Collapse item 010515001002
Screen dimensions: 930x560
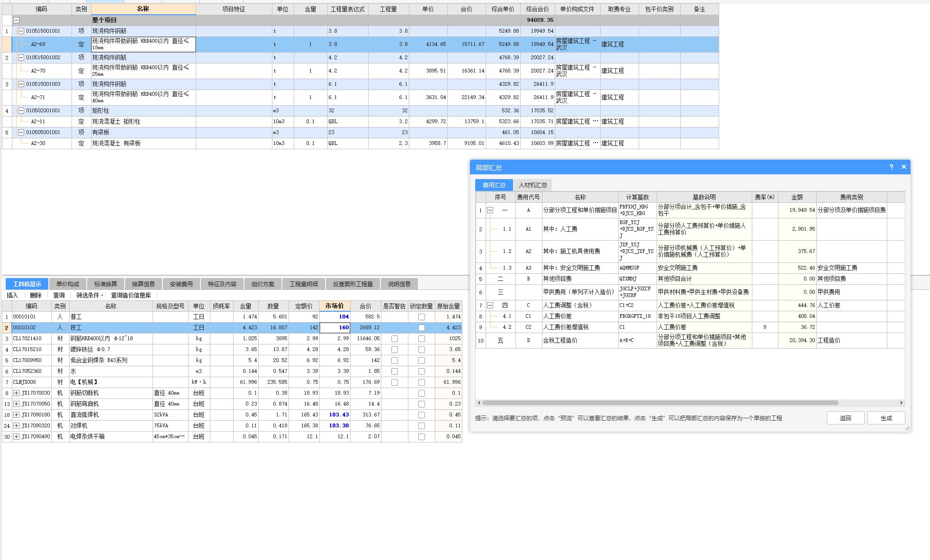coord(21,57)
